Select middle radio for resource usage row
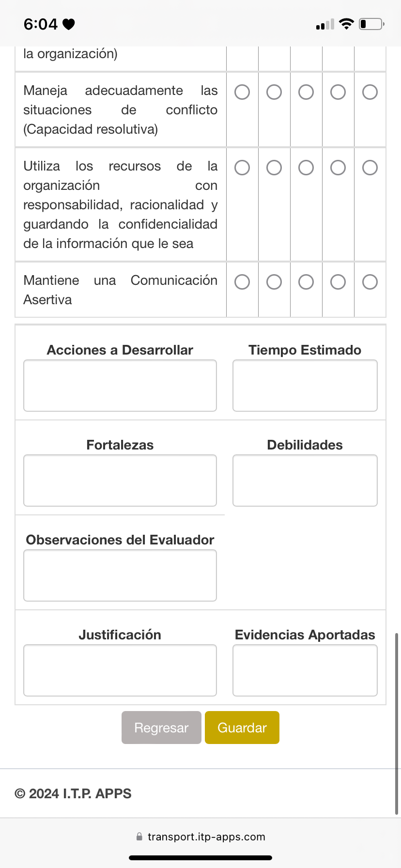 (306, 168)
